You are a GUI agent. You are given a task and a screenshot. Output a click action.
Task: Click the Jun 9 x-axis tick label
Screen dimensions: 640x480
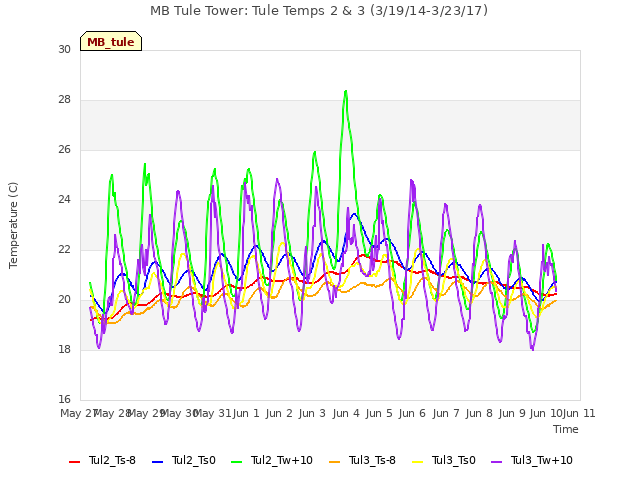click(512, 413)
